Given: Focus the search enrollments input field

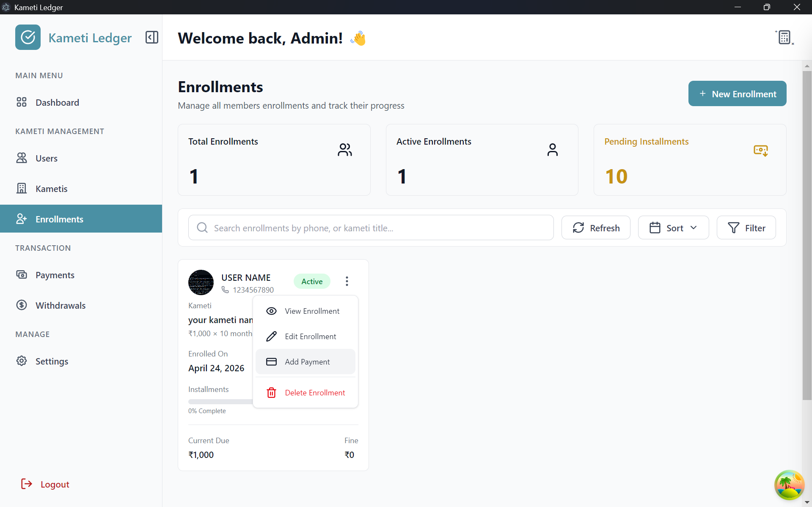Looking at the screenshot, I should click(x=371, y=228).
